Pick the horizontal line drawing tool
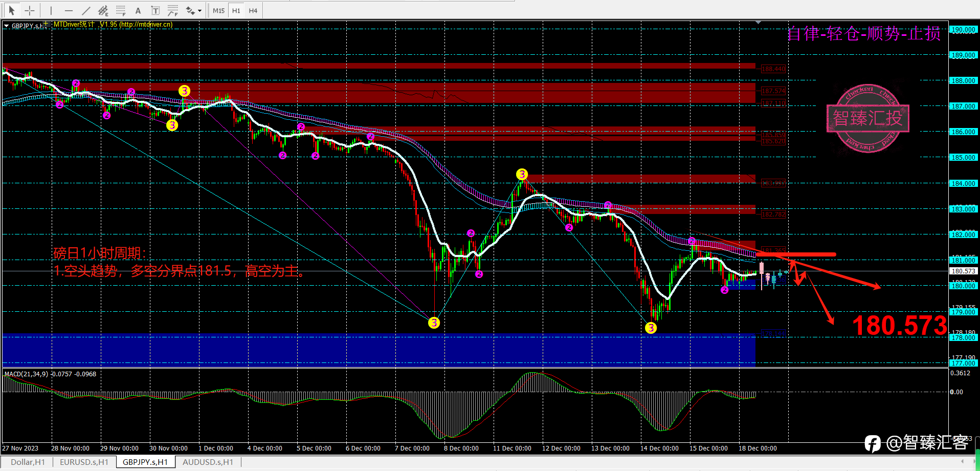 pos(69,10)
